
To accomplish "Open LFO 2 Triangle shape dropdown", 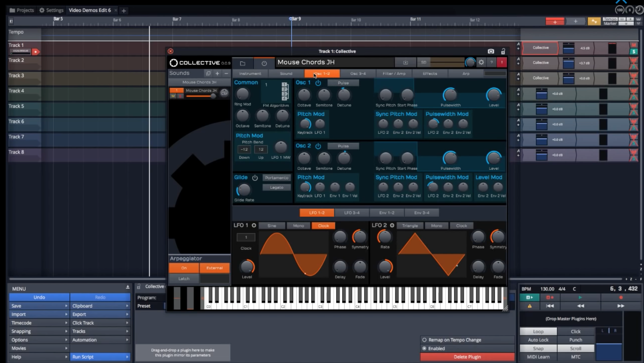I will point(410,226).
